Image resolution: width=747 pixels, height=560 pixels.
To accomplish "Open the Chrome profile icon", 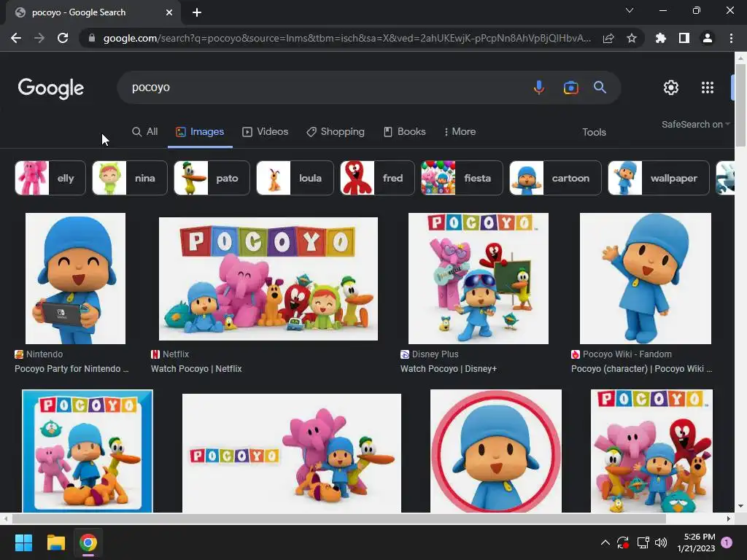I will [x=708, y=38].
